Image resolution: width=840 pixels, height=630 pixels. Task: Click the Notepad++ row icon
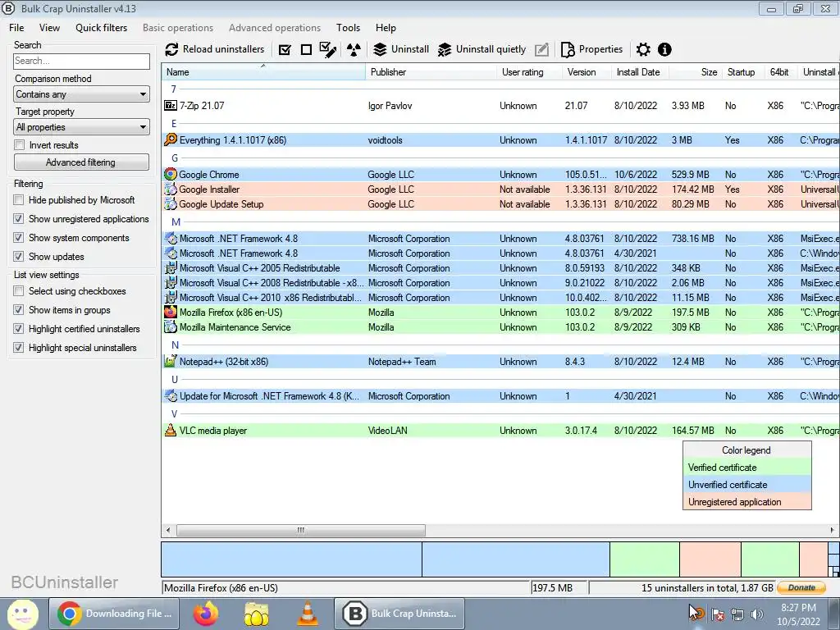(171, 361)
